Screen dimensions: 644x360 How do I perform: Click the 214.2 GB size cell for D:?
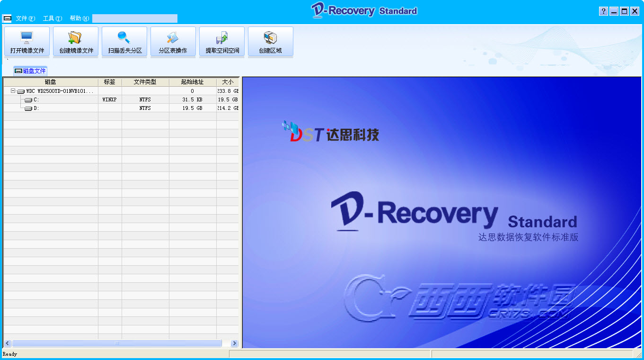(x=228, y=108)
